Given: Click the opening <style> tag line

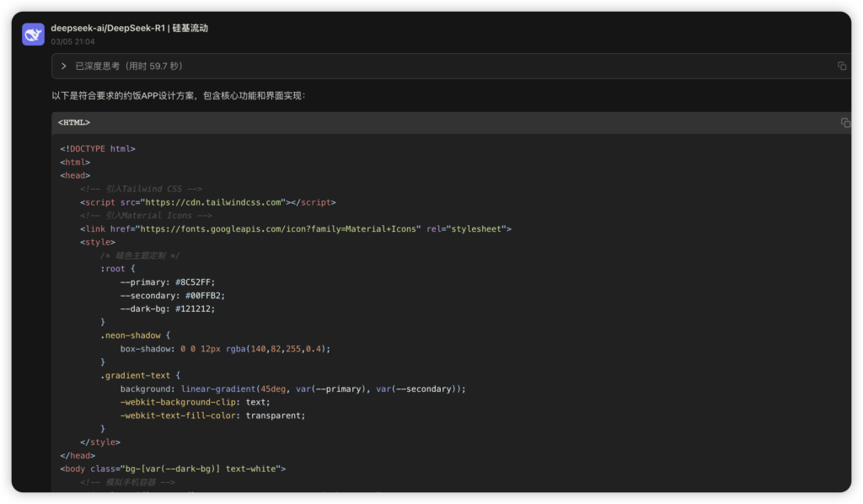Looking at the screenshot, I should click(98, 242).
